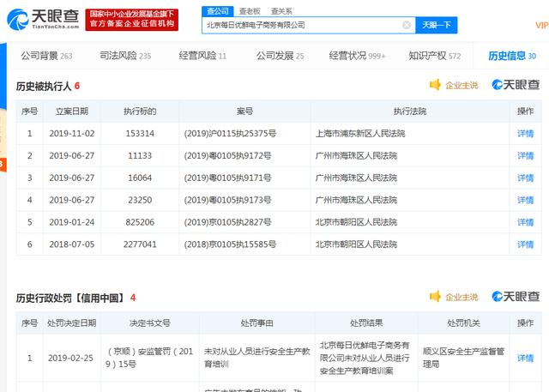Click court 上海市浦东新区人民法院
The image size is (549, 392).
(360, 133)
